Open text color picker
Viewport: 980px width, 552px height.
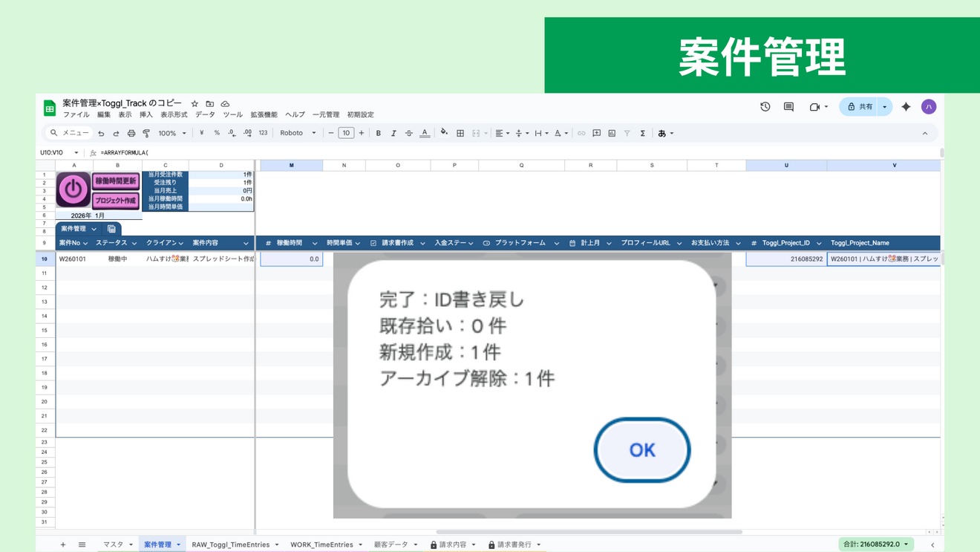(x=425, y=134)
